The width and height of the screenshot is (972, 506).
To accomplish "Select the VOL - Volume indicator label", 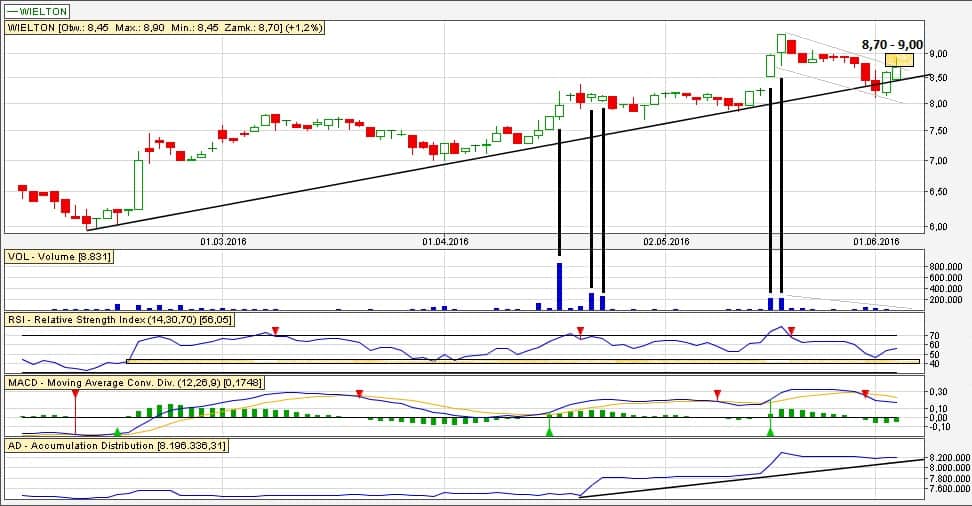I will pos(58,257).
